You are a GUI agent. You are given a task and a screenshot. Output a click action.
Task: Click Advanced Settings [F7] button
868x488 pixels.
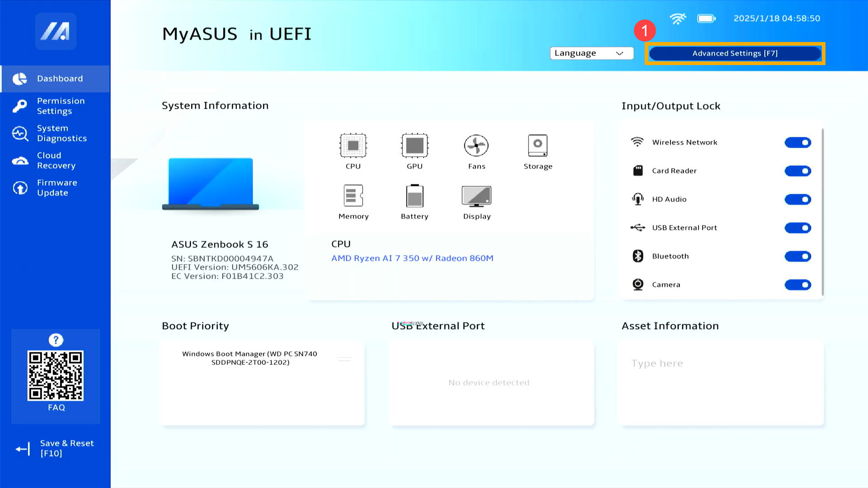click(735, 53)
